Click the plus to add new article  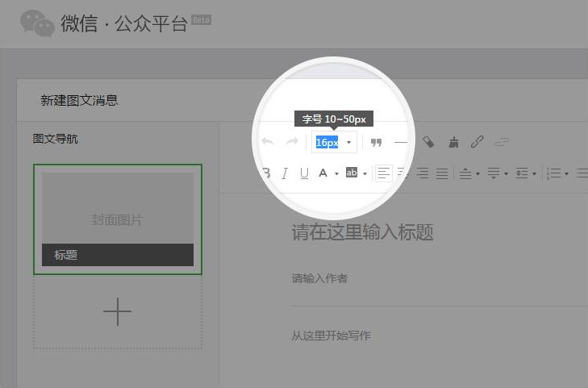[x=117, y=312]
